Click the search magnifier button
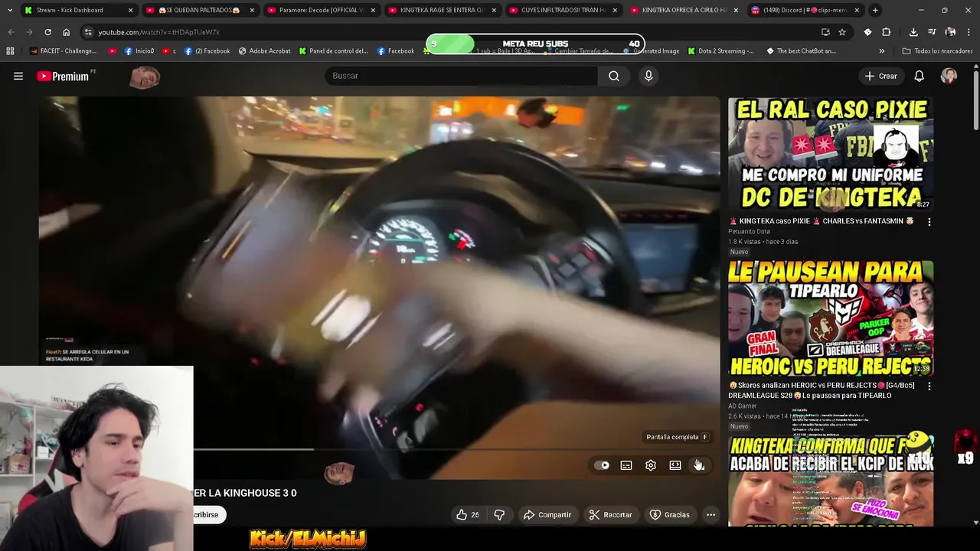The image size is (980, 551). [x=614, y=76]
